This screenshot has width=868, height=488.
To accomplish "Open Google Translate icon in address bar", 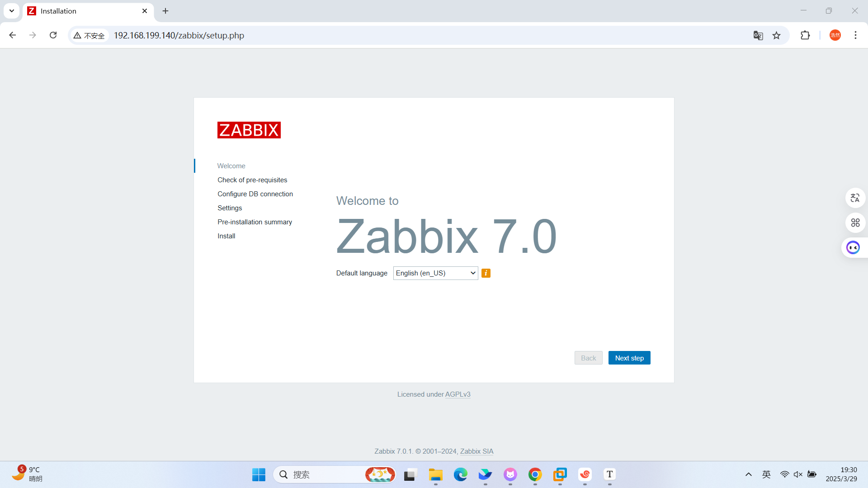I will point(759,35).
